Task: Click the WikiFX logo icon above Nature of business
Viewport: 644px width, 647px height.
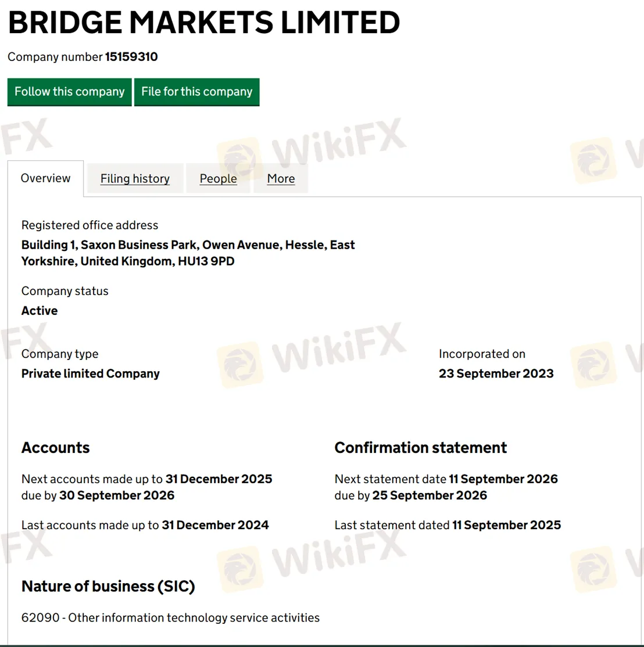Action: [x=239, y=563]
